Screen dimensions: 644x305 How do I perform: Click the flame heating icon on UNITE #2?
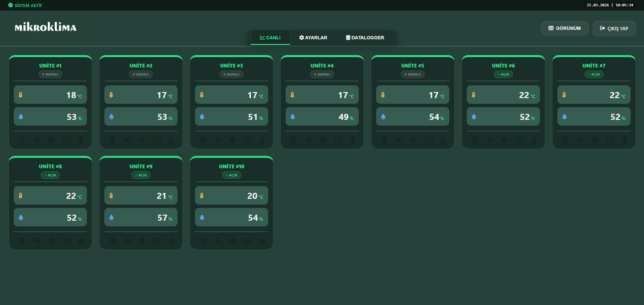coord(171,140)
